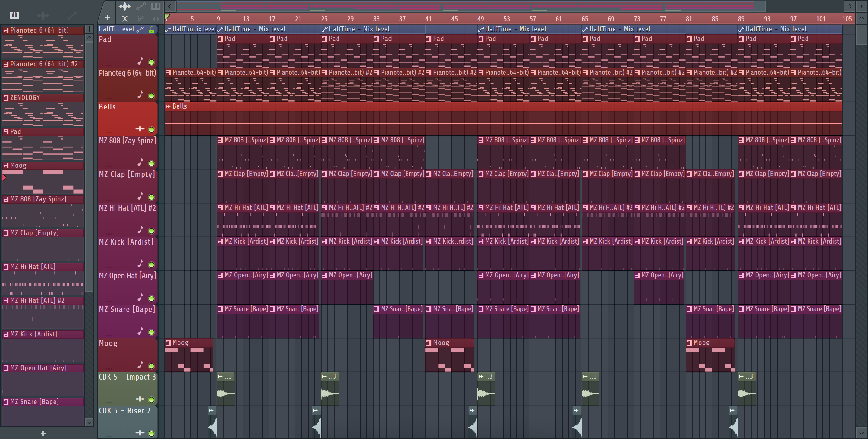Select the MZ Kick [Ardist] track header
This screenshot has height=439, width=868.
127,253
